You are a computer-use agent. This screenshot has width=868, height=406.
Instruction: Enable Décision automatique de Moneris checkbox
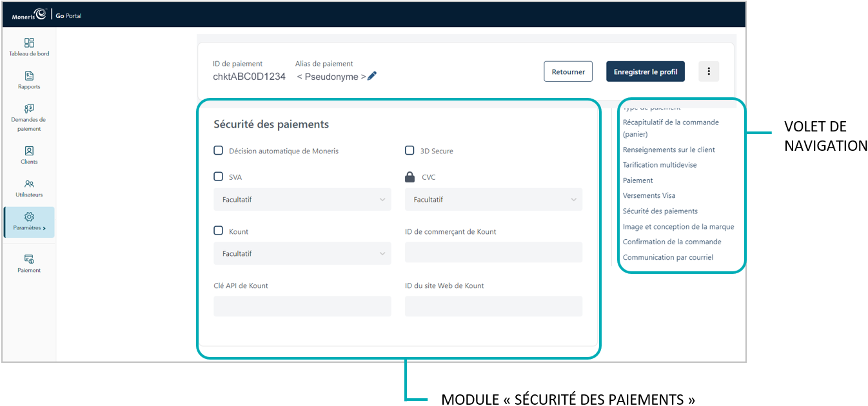(219, 151)
